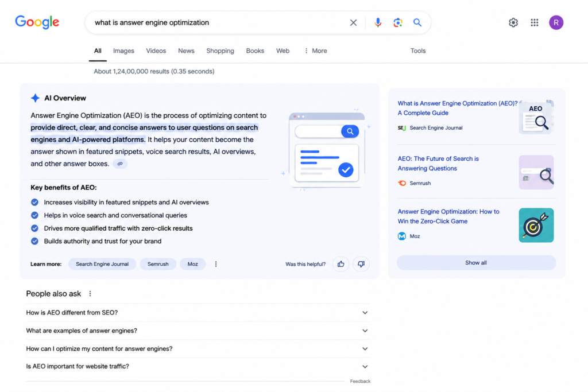
Task: Clear the search query with the X icon
Action: 353,22
